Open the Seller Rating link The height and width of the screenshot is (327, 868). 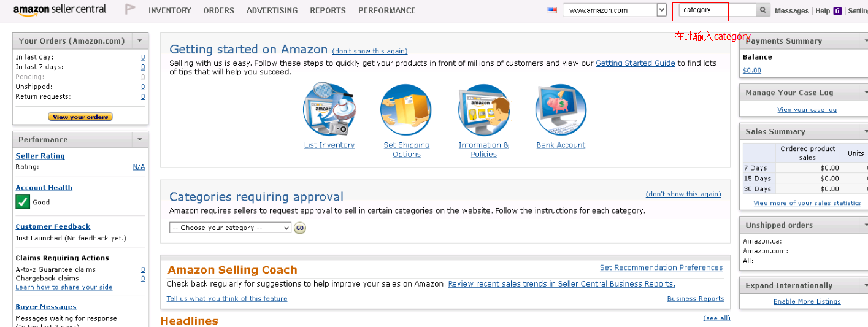(x=40, y=156)
